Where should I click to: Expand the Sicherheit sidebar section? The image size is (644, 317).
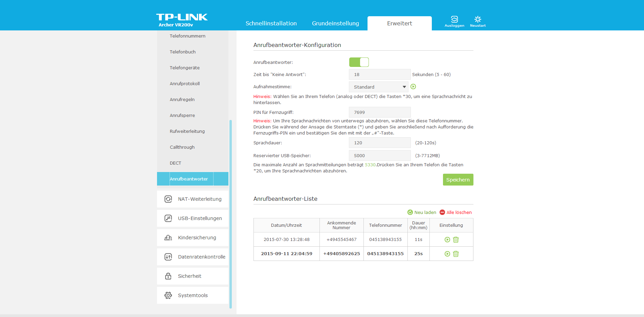point(190,276)
